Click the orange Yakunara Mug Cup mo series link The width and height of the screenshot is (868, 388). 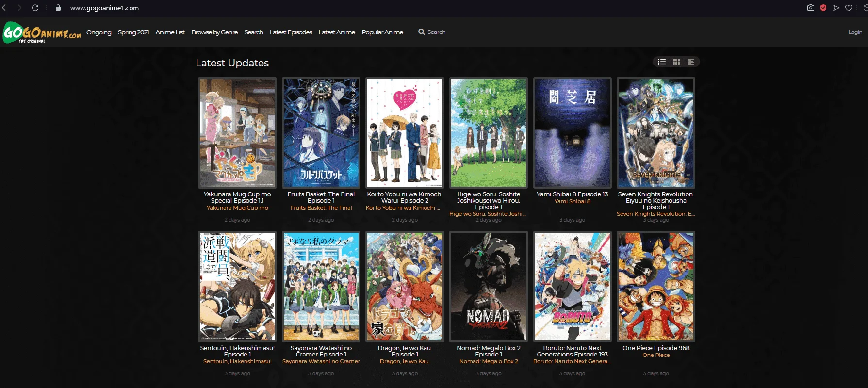[237, 208]
